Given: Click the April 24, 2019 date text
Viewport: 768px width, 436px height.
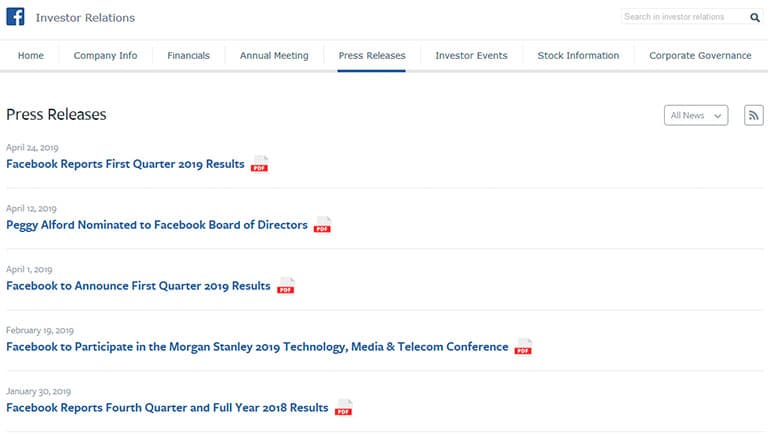Looking at the screenshot, I should [32, 147].
